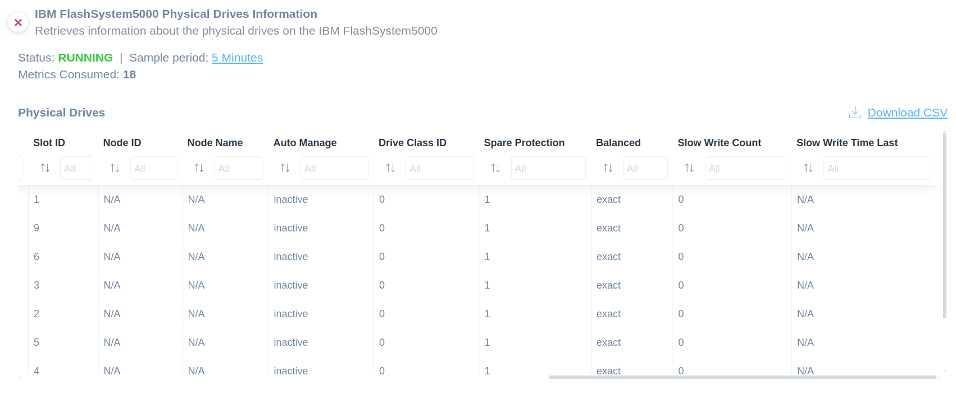Select the Spare Protection column header
The image size is (956, 394).
click(524, 143)
